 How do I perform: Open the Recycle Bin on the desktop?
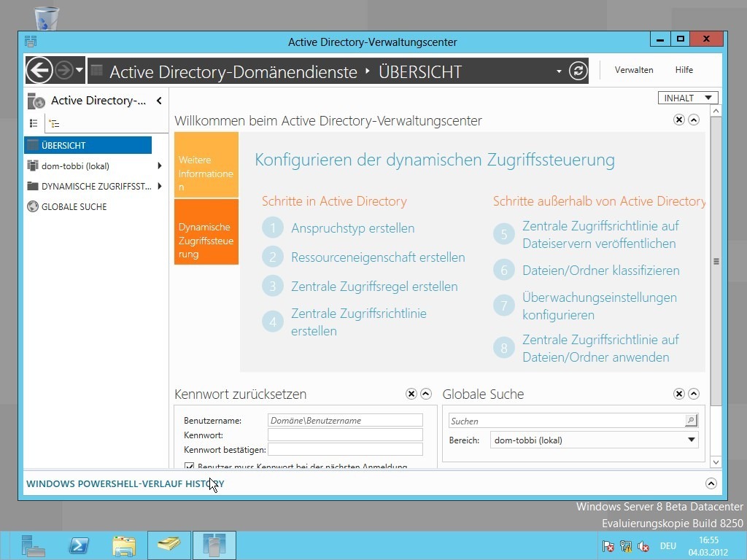47,18
